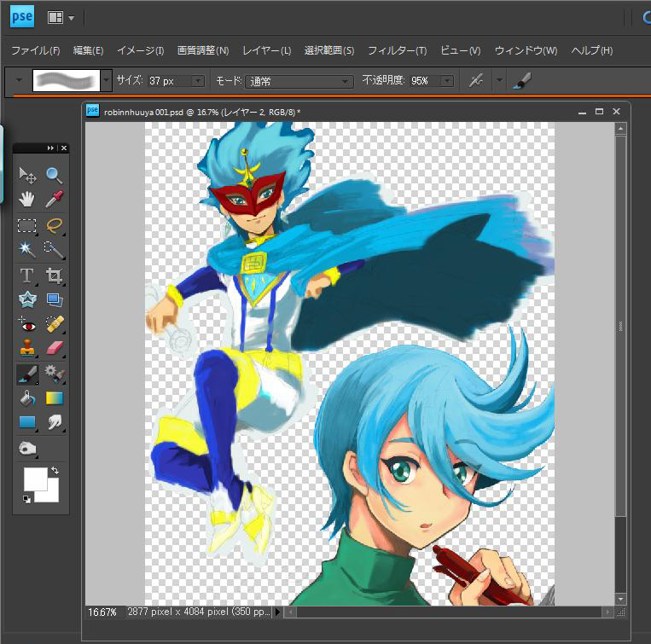
Task: Open tool preset dropdown arrow
Action: pos(19,79)
